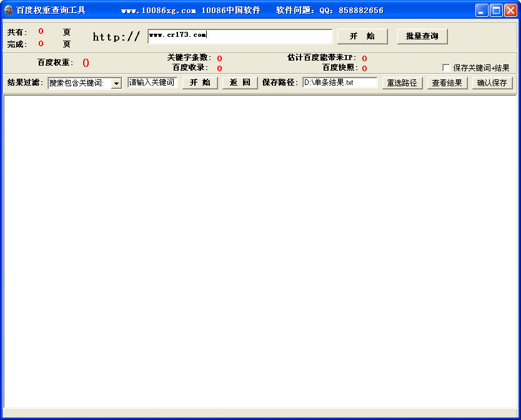
Task: Expand the 搜索包含关键词 filter dropdown arrow
Action: click(x=116, y=83)
